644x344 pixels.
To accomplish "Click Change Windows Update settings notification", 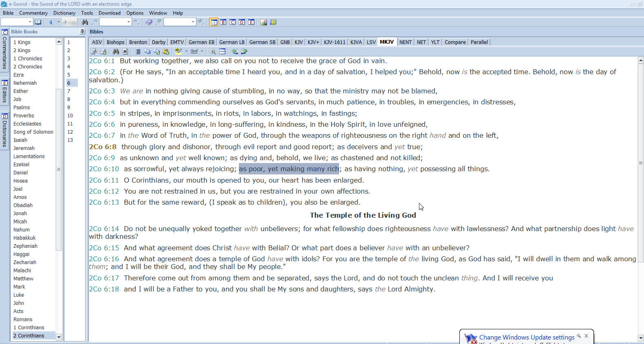I will tap(527, 337).
